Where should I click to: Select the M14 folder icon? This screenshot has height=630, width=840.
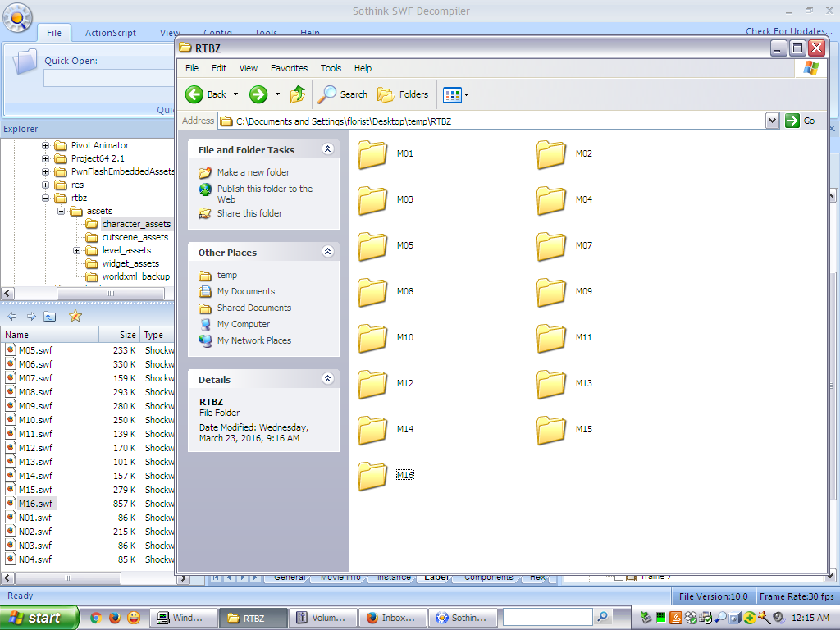[x=372, y=430]
